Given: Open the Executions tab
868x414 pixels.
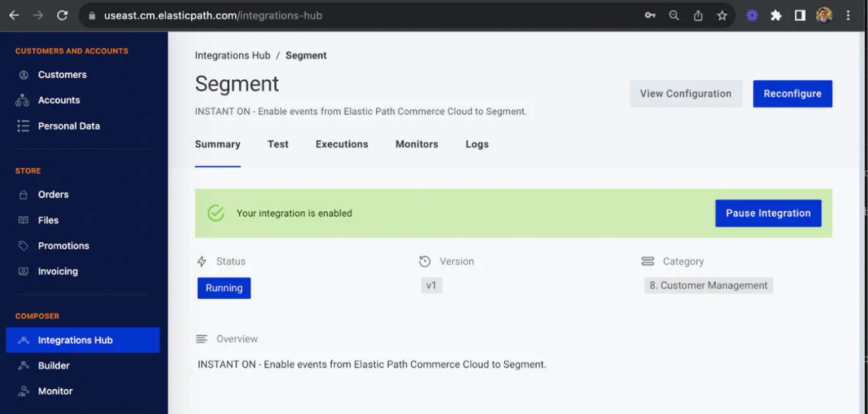Looking at the screenshot, I should (341, 144).
